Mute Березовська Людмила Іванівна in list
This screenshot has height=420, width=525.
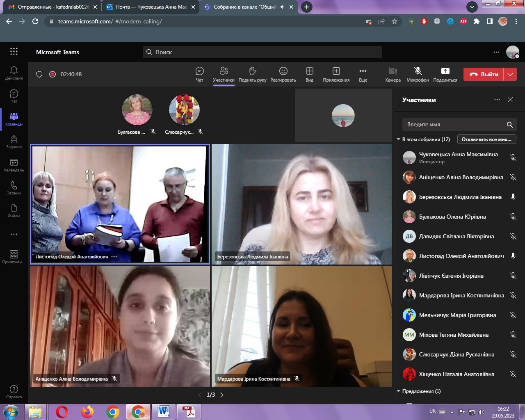click(x=513, y=197)
